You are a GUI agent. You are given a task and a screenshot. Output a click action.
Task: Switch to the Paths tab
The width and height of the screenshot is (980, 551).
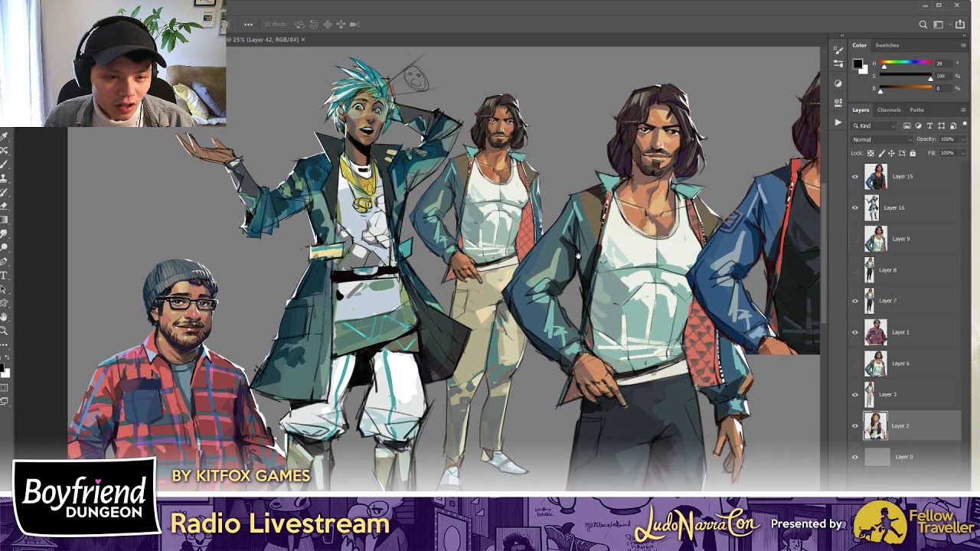tap(916, 109)
